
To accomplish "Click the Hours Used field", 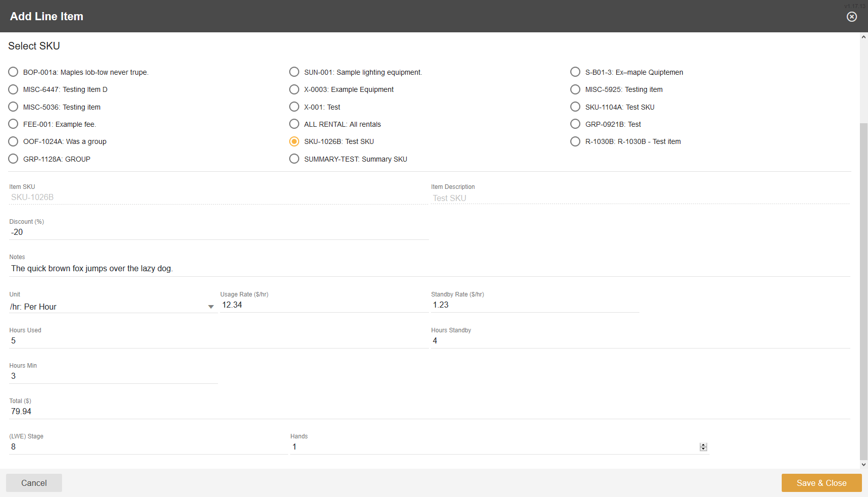I will pyautogui.click(x=218, y=341).
